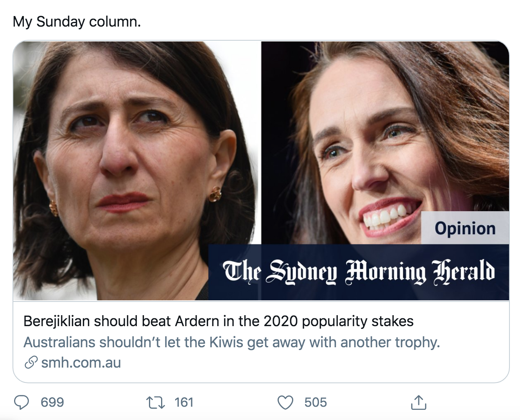Click the retweet count 161
Screen dimensions: 520x420
184,402
